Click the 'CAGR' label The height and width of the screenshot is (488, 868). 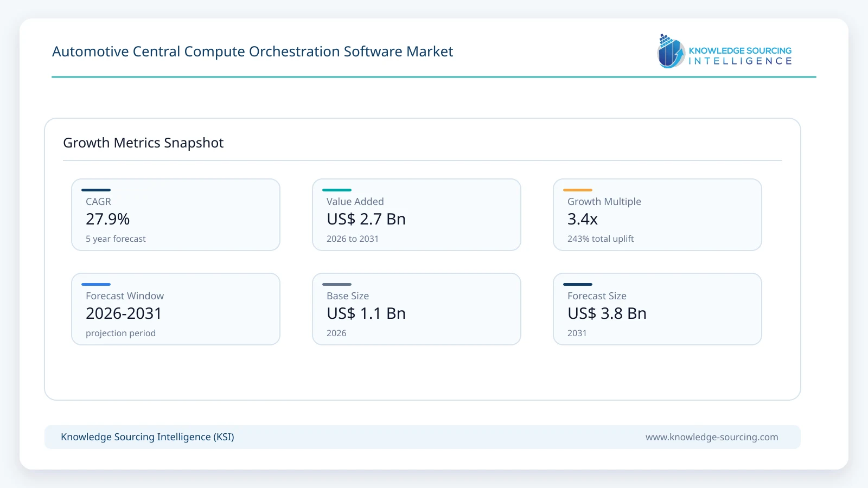(98, 202)
